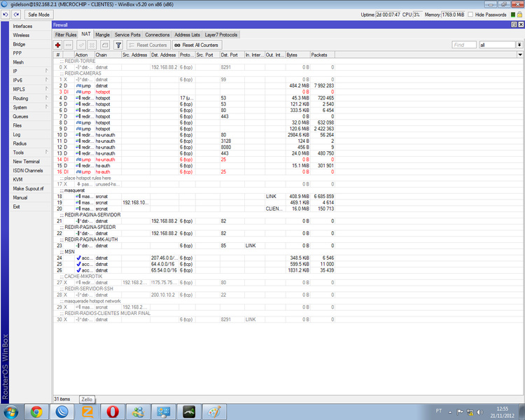This screenshot has width=525, height=420.
Task: Open Google Chrome from the taskbar
Action: tap(36, 412)
